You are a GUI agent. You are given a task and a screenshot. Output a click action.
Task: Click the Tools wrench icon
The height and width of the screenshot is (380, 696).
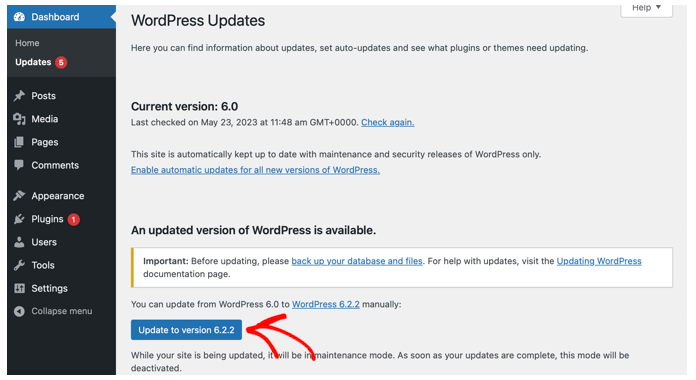tap(19, 265)
